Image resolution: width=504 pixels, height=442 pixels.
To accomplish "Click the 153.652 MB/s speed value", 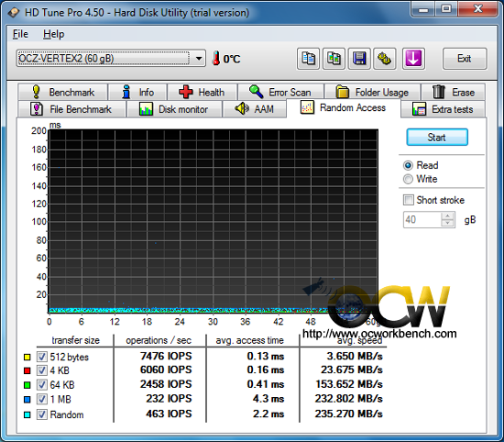I will [x=349, y=384].
